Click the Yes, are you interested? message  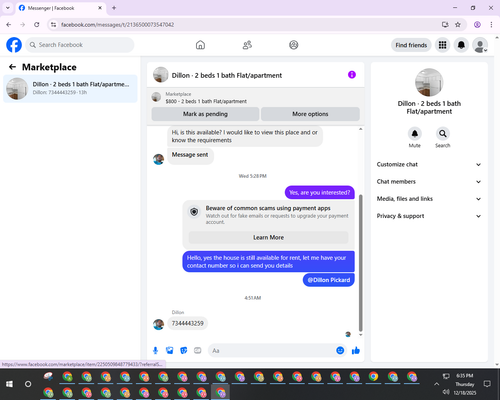tap(320, 193)
